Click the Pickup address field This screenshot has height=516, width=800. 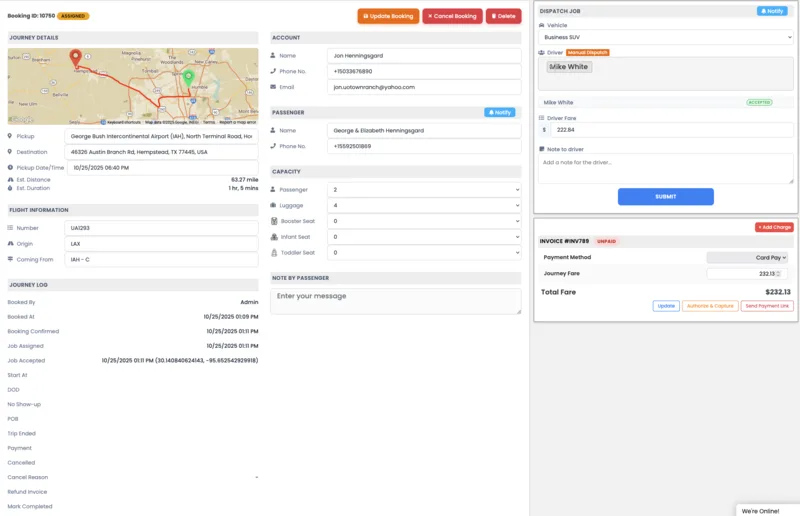click(x=161, y=136)
